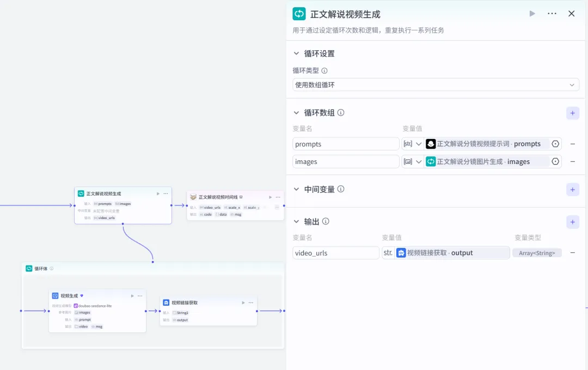
Task: Click the loop icon next to the panel title
Action: pos(299,14)
